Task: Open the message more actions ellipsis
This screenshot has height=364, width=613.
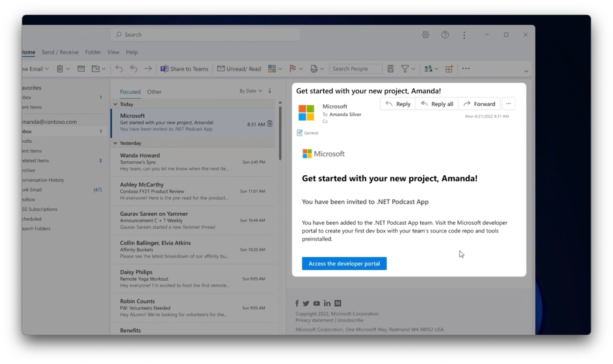Action: 508,104
